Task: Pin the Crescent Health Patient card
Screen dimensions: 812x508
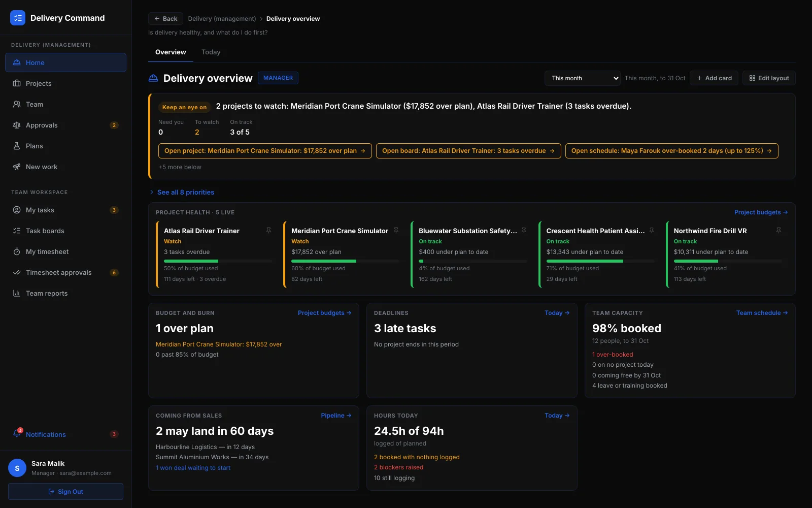Action: click(x=651, y=231)
